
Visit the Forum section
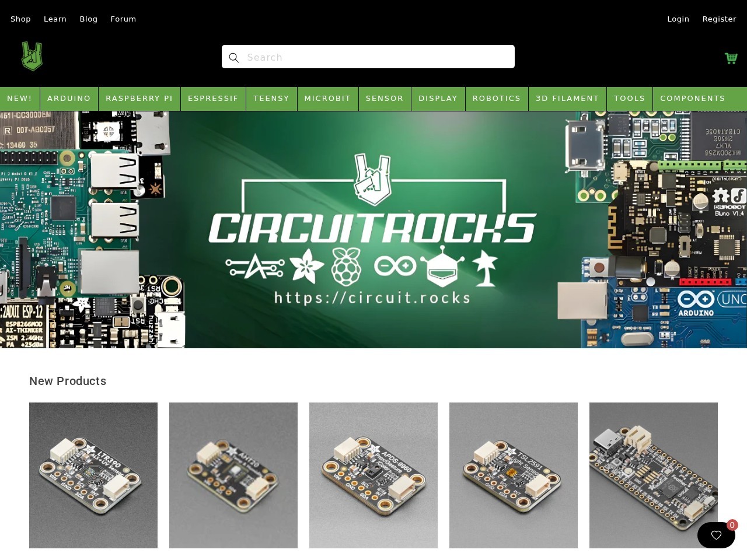click(123, 19)
